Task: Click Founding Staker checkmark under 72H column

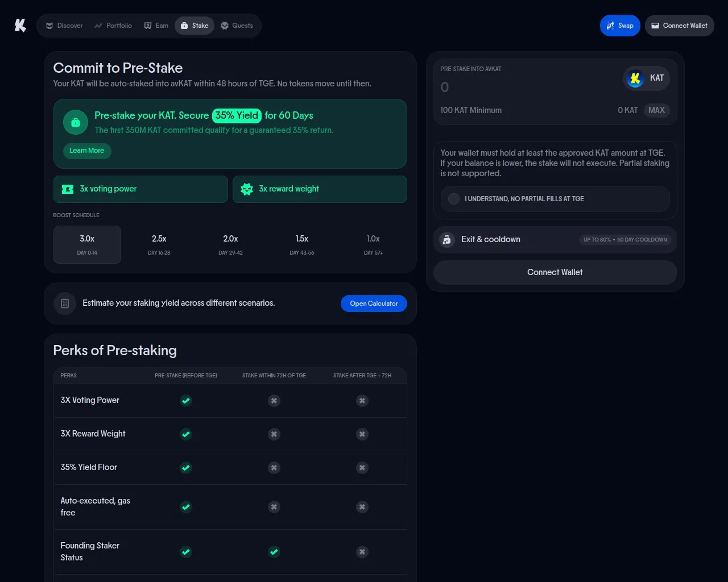Action: (274, 552)
